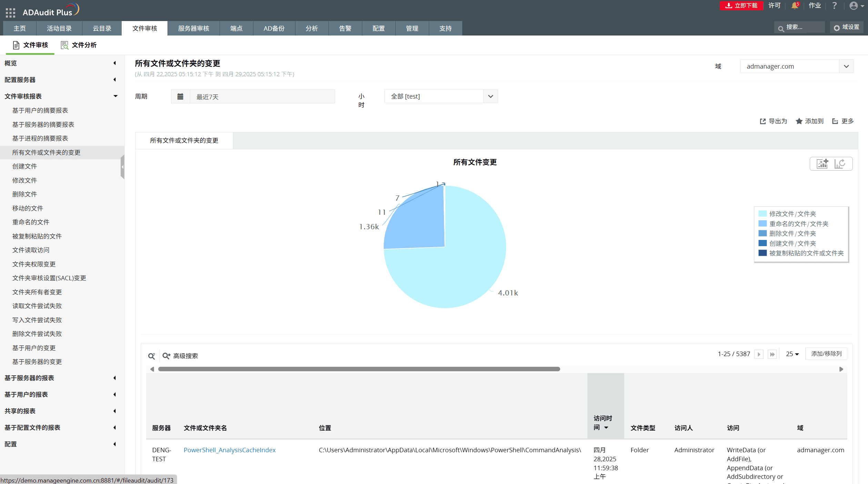868x484 pixels.
Task: Go to last page of results
Action: (772, 354)
